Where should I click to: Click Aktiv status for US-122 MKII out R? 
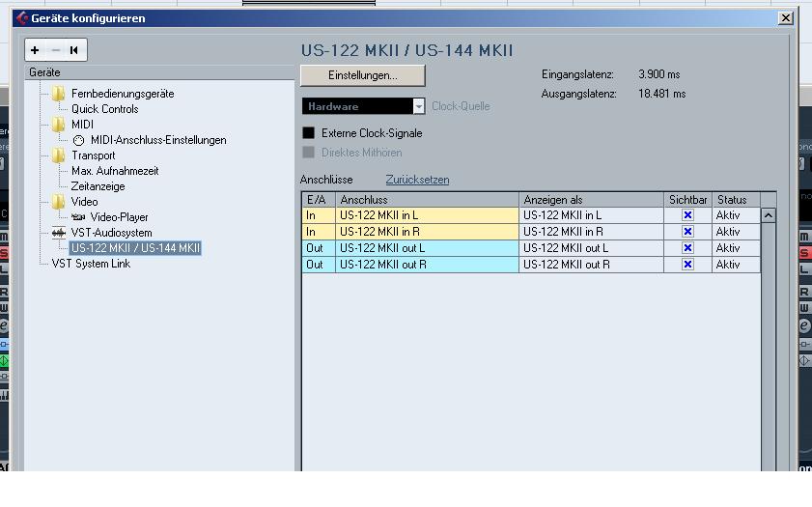click(x=736, y=265)
